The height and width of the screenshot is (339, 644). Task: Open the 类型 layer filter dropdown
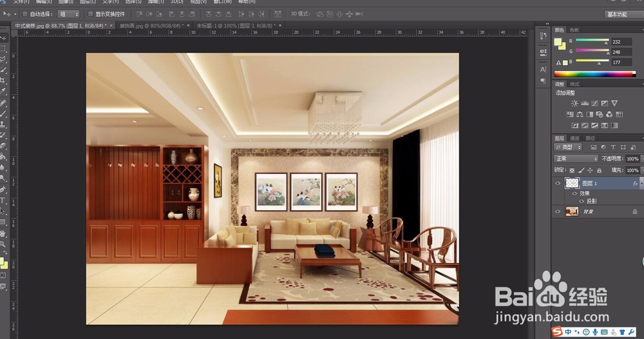568,147
